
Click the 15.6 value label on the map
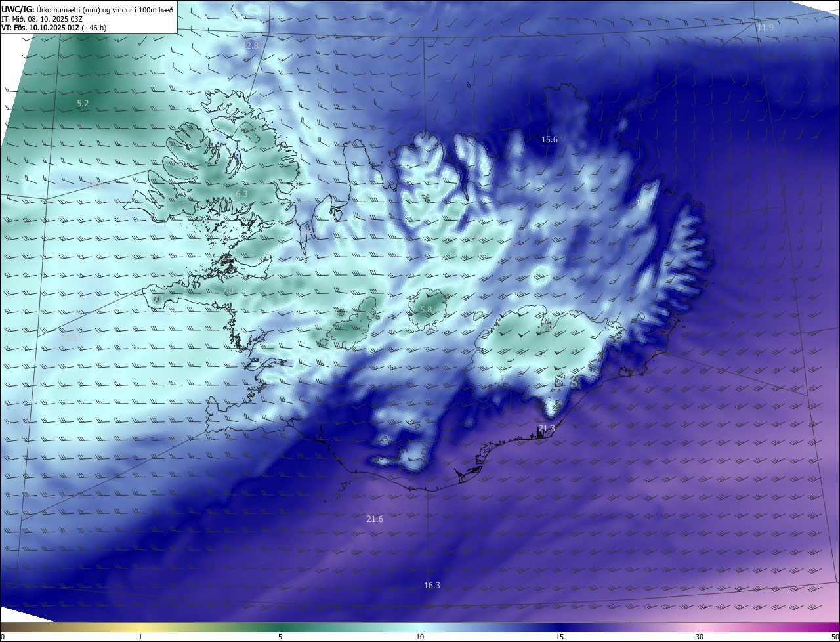[549, 139]
